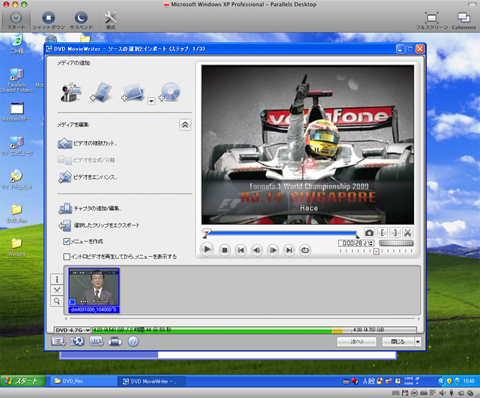
Task: Open マイ ドキュメント desktop icon
Action: point(17,179)
